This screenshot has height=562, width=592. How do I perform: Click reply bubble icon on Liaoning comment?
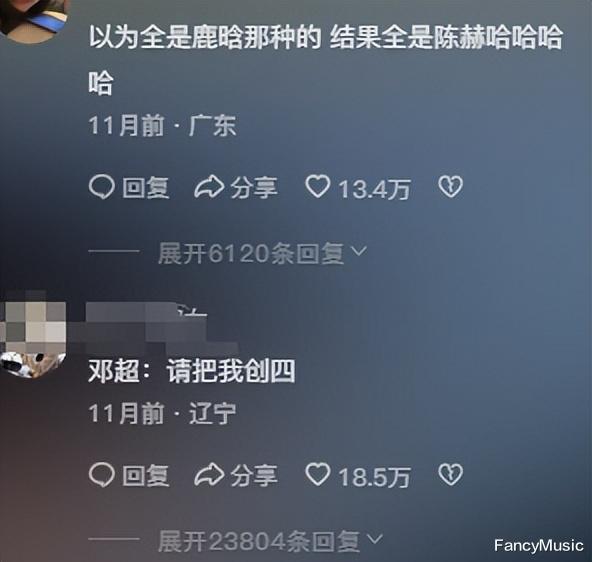pyautogui.click(x=102, y=474)
